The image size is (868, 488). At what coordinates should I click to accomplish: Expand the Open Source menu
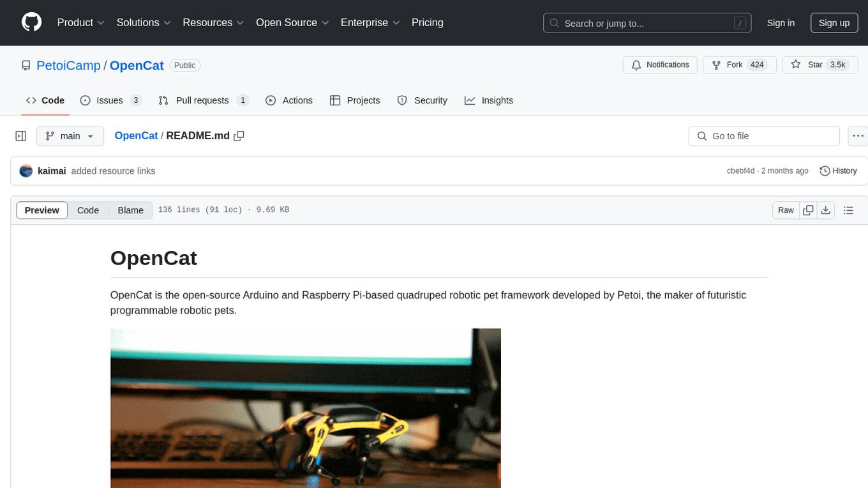pyautogui.click(x=292, y=22)
